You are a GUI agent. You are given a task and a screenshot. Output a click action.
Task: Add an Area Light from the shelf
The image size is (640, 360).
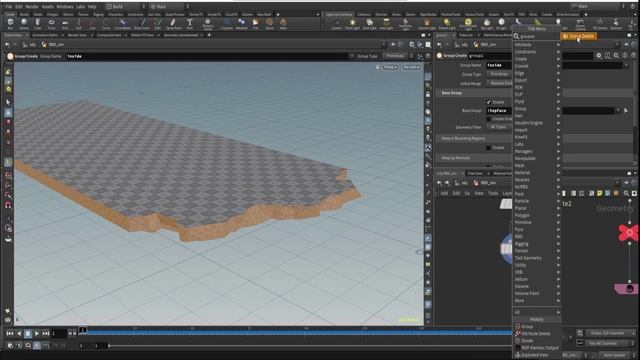pos(386,24)
